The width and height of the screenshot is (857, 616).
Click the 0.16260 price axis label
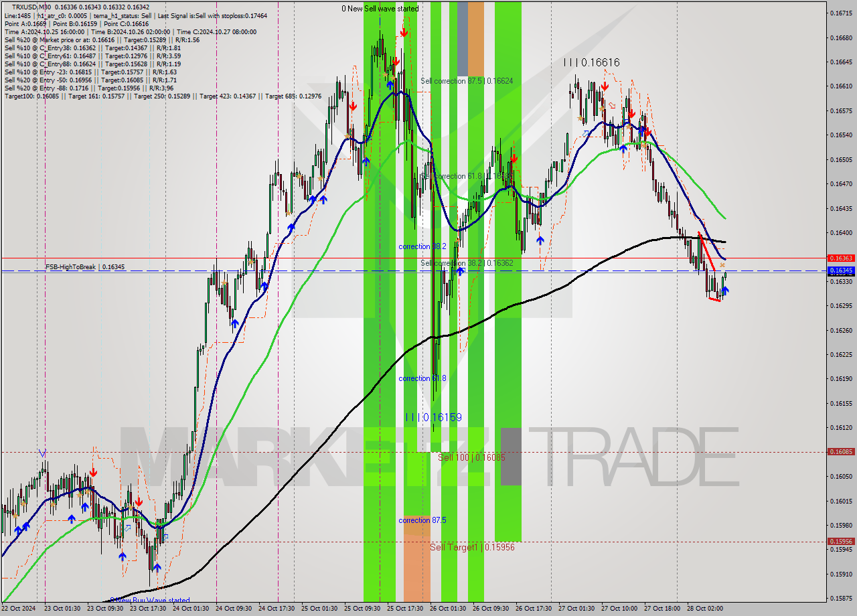pyautogui.click(x=840, y=330)
